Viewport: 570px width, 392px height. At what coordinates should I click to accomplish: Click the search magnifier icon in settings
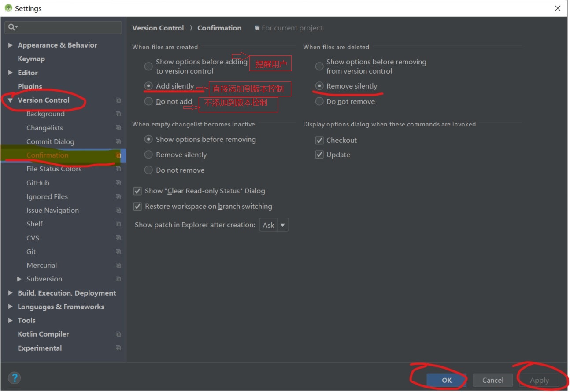point(11,27)
